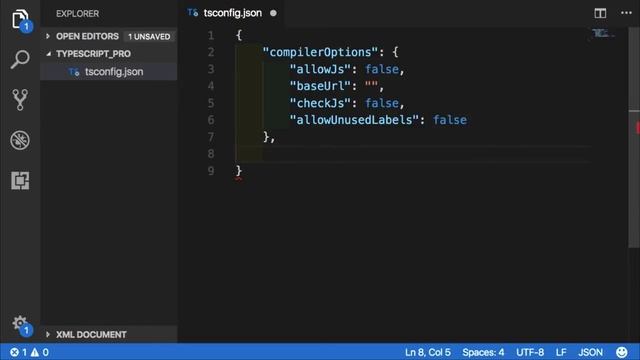Open the Extensions view icon
The height and width of the screenshot is (360, 640).
coord(20,180)
